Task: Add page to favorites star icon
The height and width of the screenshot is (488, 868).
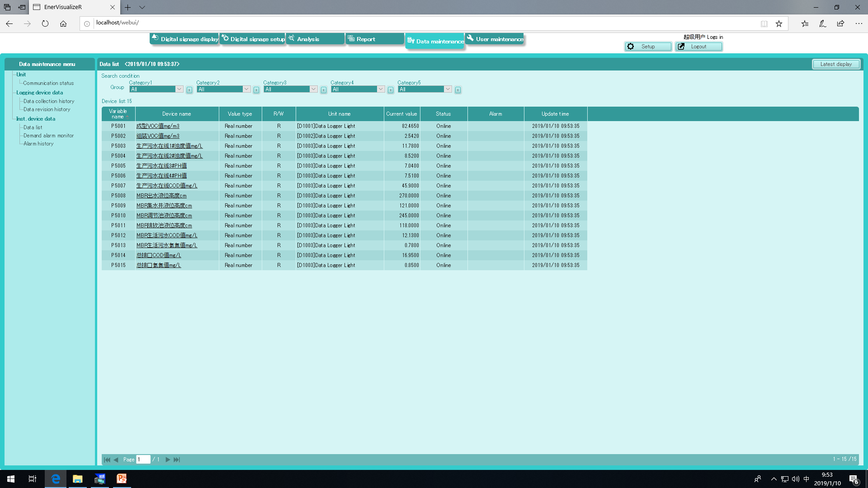Action: 778,23
